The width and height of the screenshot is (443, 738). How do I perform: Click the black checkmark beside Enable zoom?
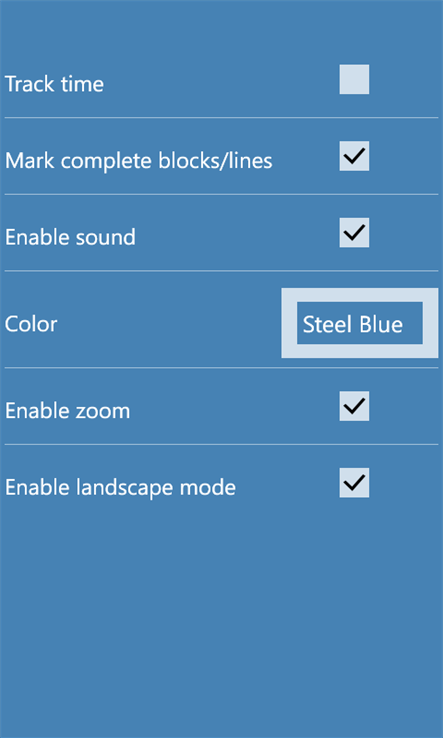354,405
